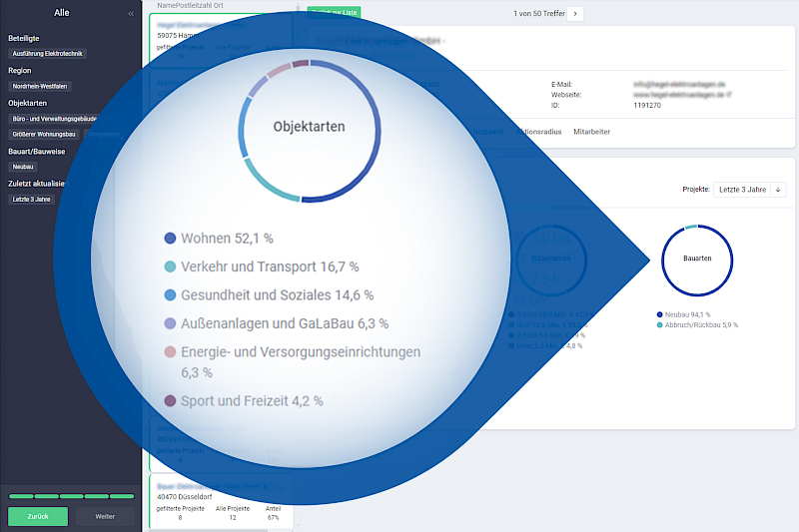Screen dimensions: 799x532
Task: Collapse the Alle filter sidebar
Action: click(131, 14)
